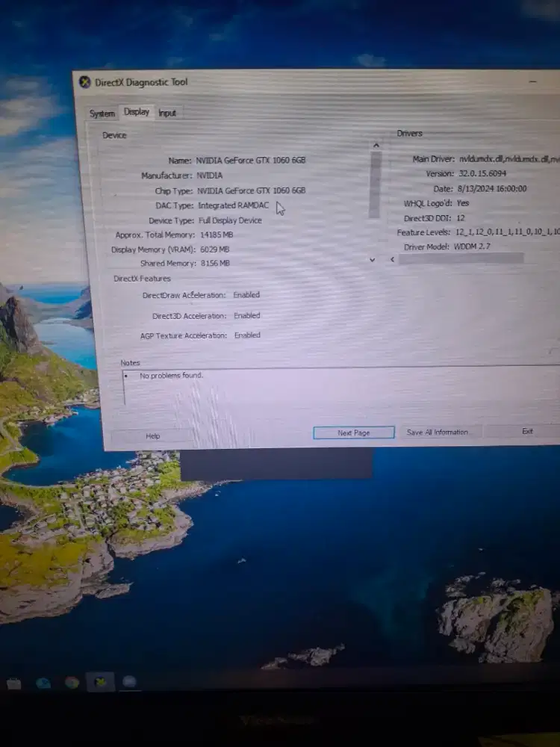
Task: Click the Drivers horizontal scrollbar thumb
Action: [461, 258]
